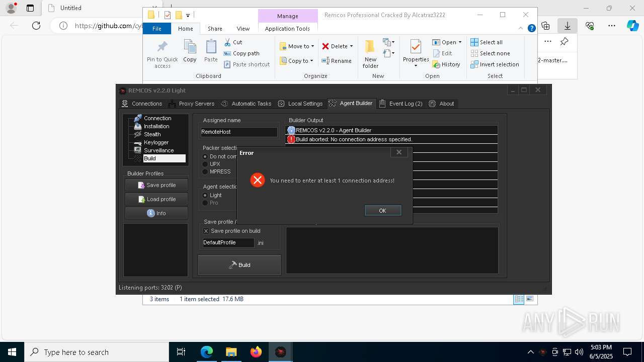Open Surveillance settings in the tree
Screen dimensions: 644x362
pos(159,150)
